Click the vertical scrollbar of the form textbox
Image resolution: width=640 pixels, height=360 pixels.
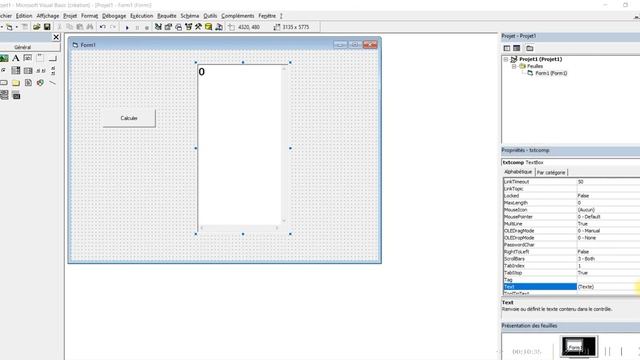284,144
